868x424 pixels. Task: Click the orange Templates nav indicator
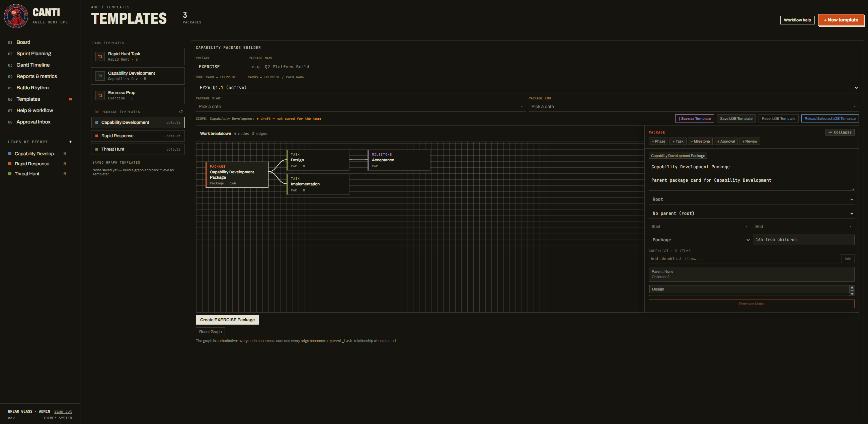pos(71,99)
